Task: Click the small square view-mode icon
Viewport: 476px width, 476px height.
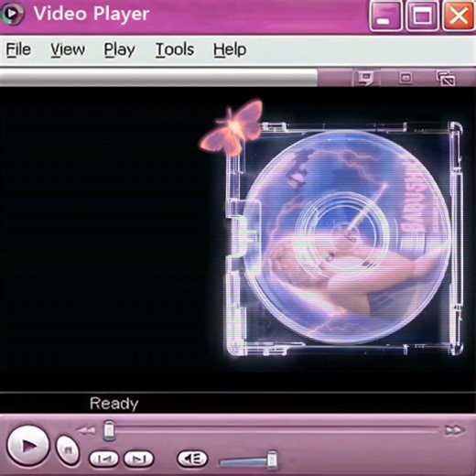Action: tap(406, 78)
